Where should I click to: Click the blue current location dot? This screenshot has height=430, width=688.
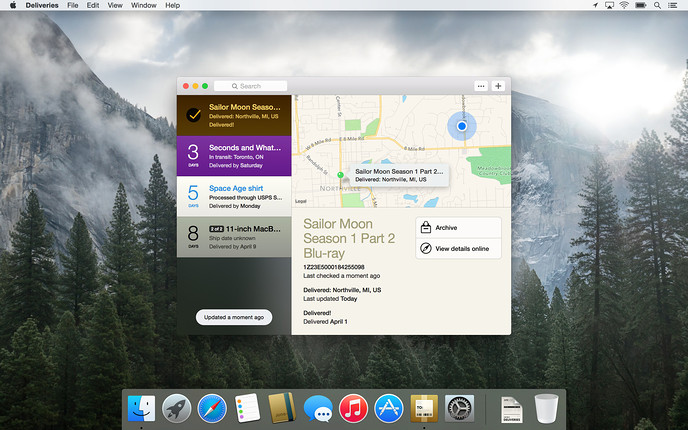point(462,126)
